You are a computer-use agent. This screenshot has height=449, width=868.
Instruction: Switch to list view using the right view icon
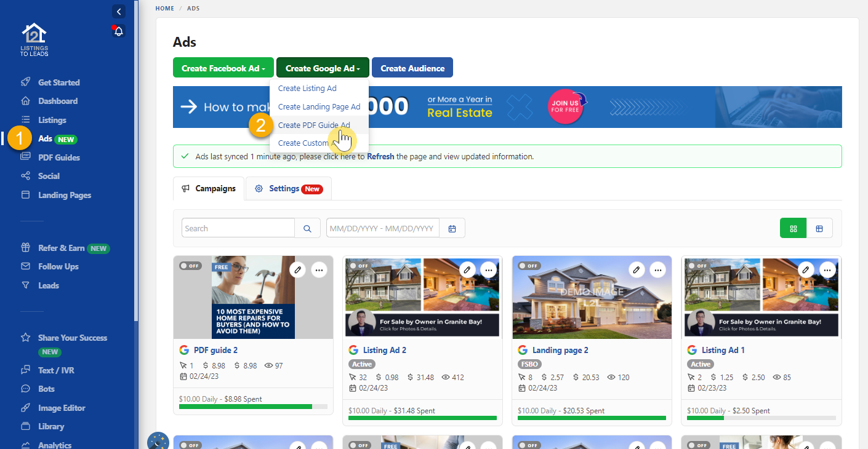click(x=820, y=228)
